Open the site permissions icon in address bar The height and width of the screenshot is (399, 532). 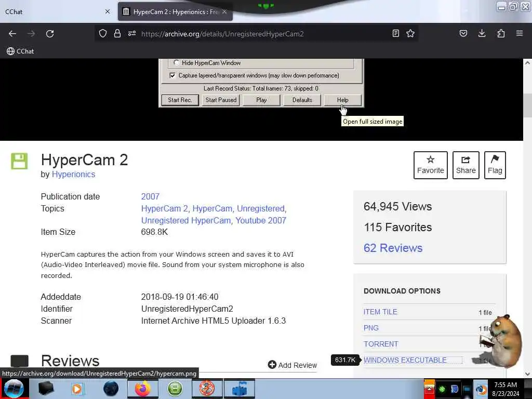132,34
